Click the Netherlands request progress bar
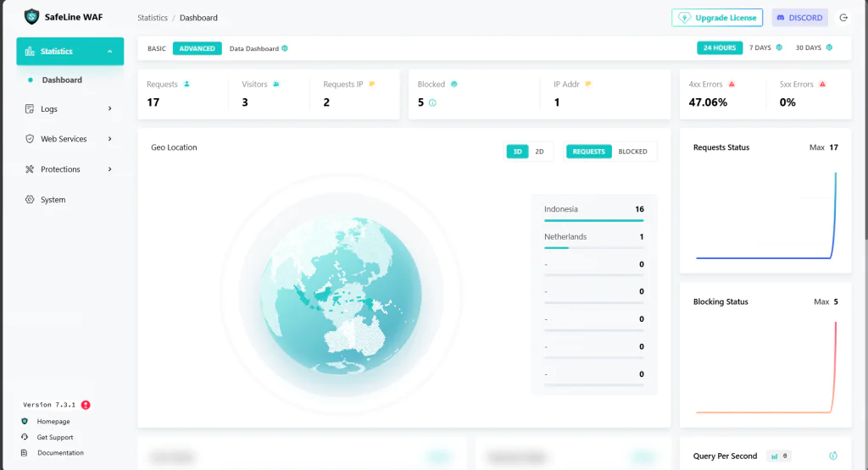Image resolution: width=868 pixels, height=470 pixels. (x=593, y=248)
